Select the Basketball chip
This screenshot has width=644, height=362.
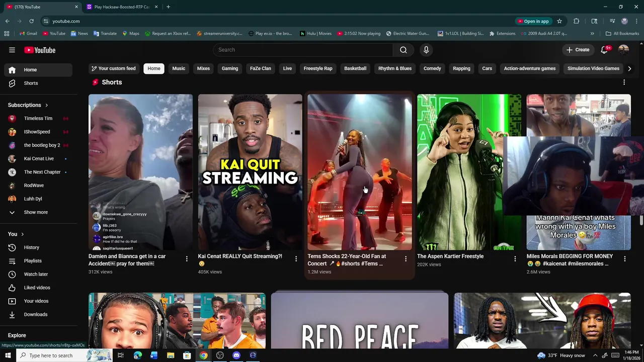[x=355, y=68]
